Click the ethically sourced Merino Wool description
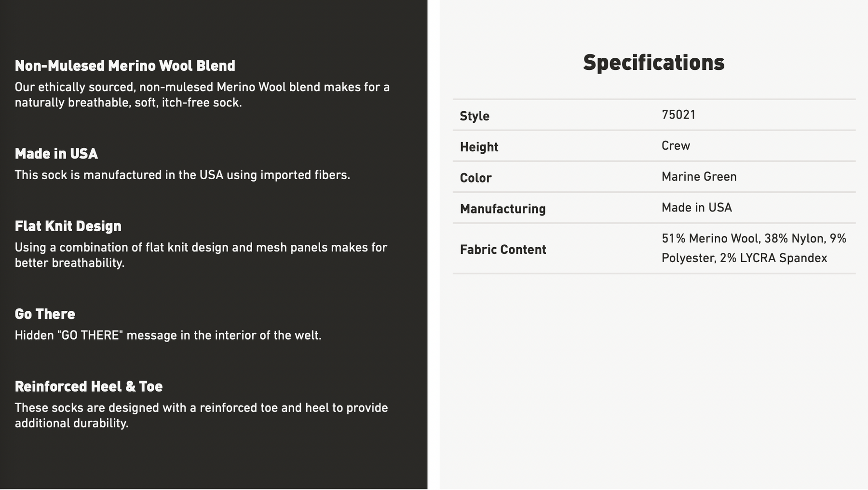Viewport: 868px width, 490px height. point(202,95)
